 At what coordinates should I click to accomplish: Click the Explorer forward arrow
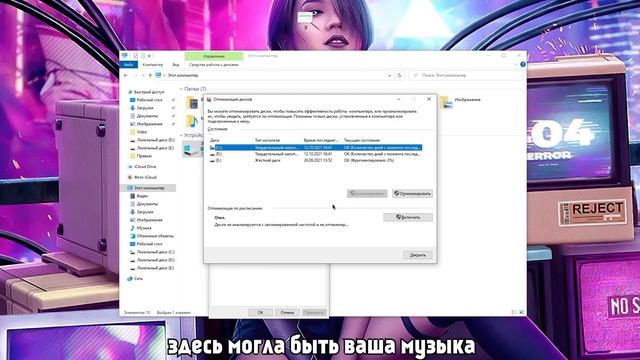tap(135, 76)
